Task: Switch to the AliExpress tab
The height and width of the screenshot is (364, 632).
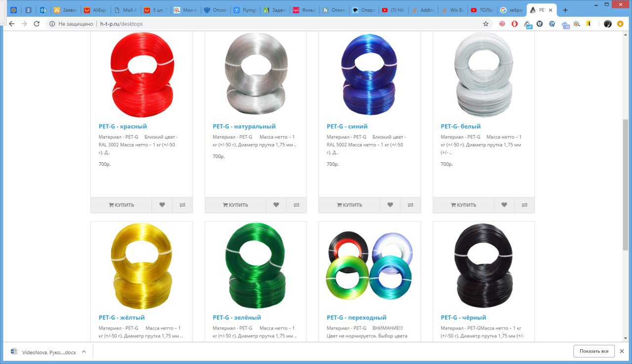Action: tap(94, 10)
